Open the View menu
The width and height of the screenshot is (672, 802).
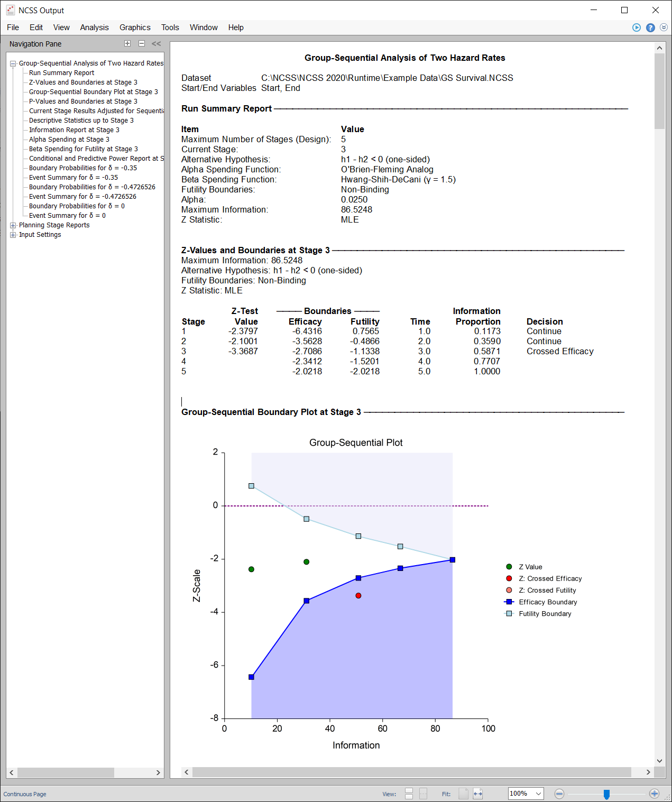61,27
